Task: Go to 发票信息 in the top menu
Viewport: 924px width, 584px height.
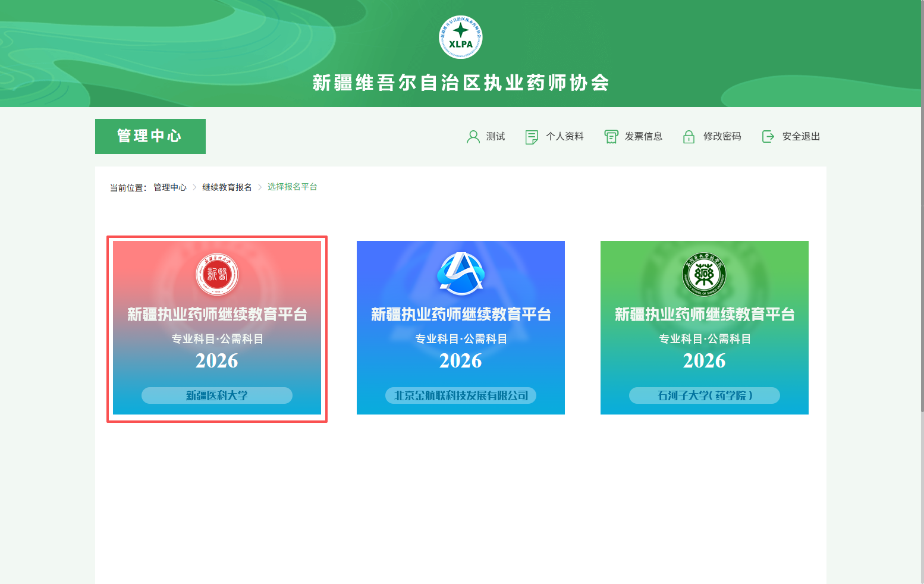Action: click(643, 137)
